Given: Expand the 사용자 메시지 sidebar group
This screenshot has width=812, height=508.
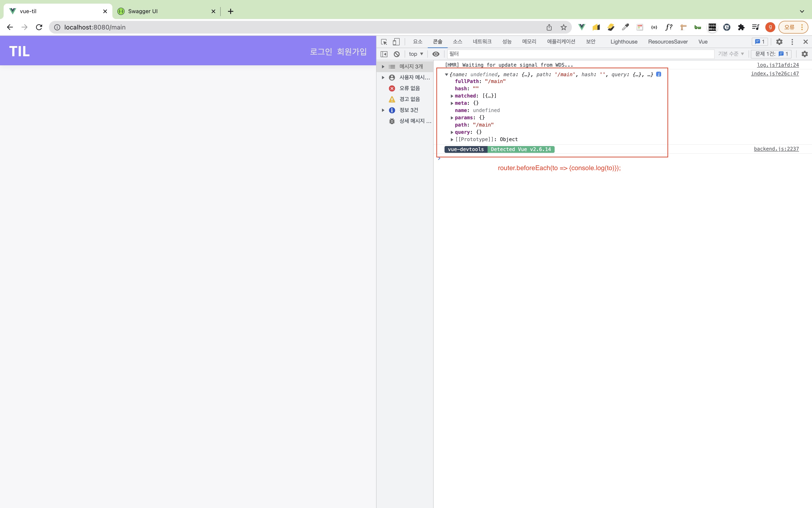Looking at the screenshot, I should click(x=383, y=78).
